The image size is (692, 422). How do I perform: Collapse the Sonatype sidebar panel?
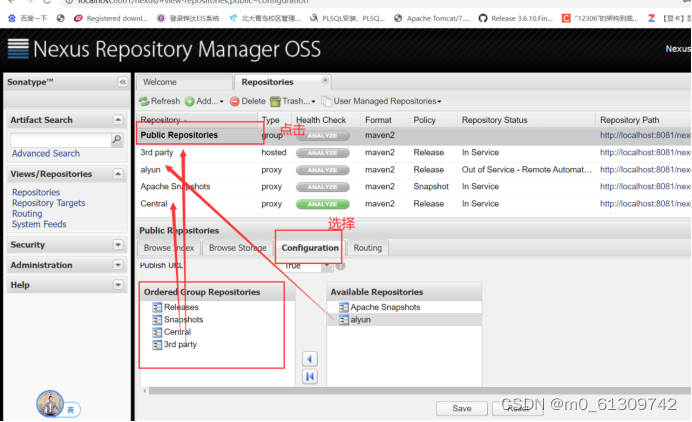[x=123, y=82]
